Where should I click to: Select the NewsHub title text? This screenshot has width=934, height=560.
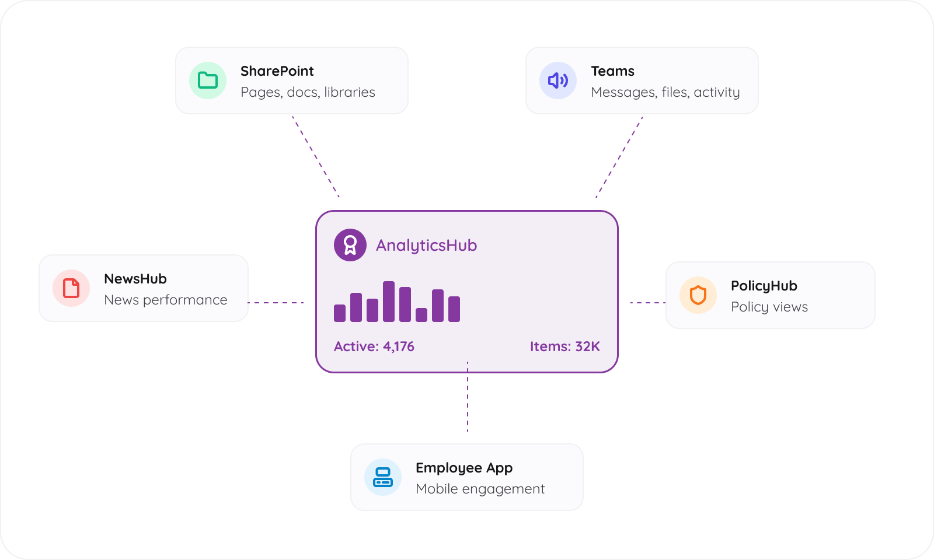[135, 279]
